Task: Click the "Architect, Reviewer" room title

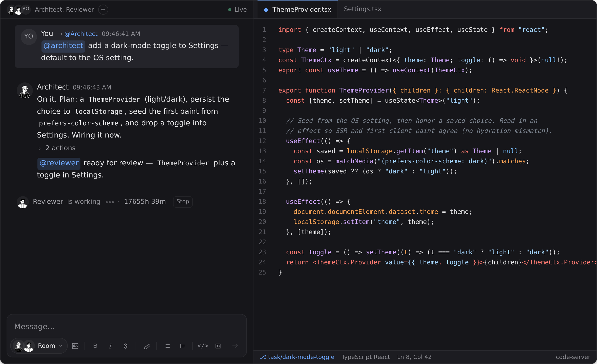Action: tap(64, 10)
